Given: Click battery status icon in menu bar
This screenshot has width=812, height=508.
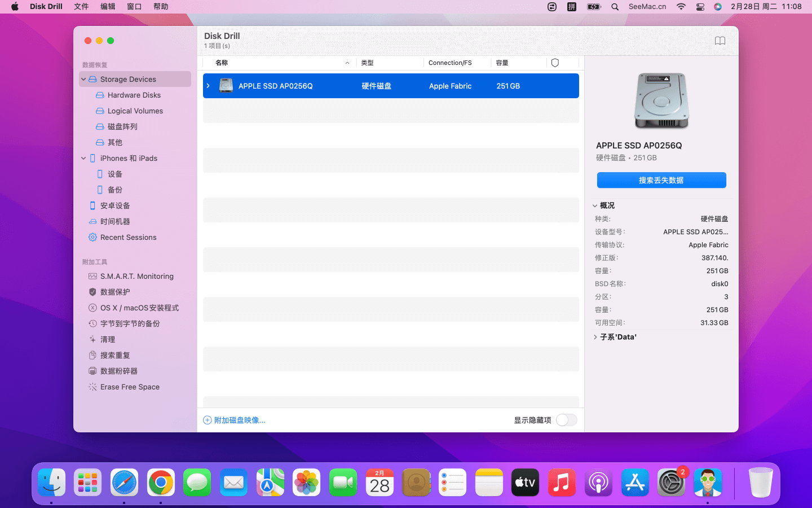Looking at the screenshot, I should point(594,7).
